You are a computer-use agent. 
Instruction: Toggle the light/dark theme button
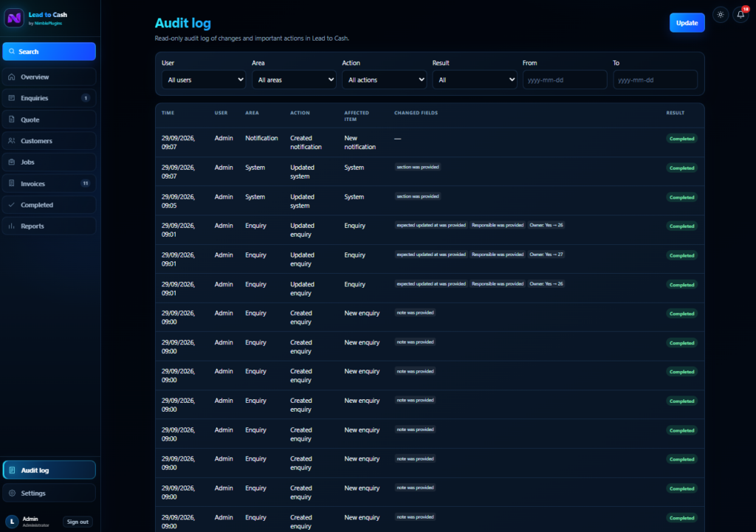click(x=721, y=15)
